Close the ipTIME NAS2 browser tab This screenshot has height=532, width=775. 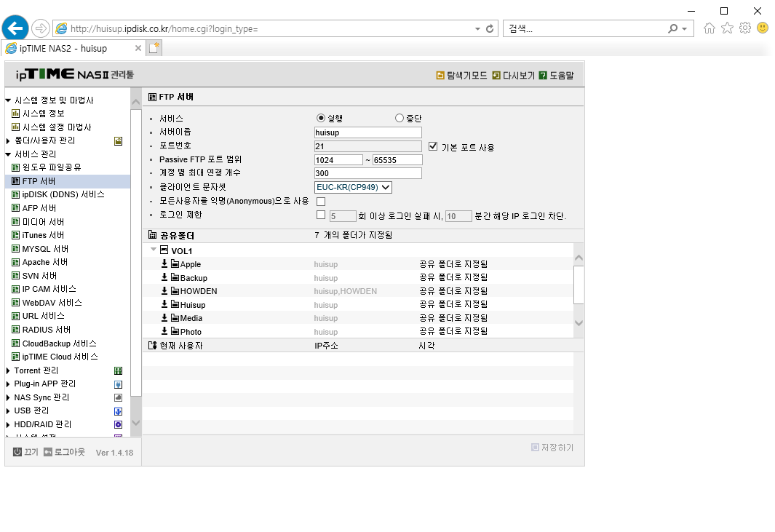tap(138, 49)
